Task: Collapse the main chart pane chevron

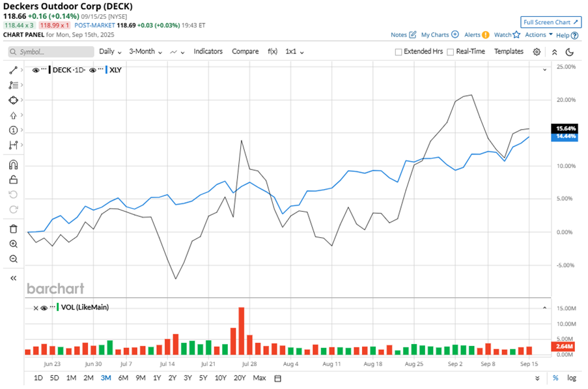Action: pyautogui.click(x=544, y=70)
